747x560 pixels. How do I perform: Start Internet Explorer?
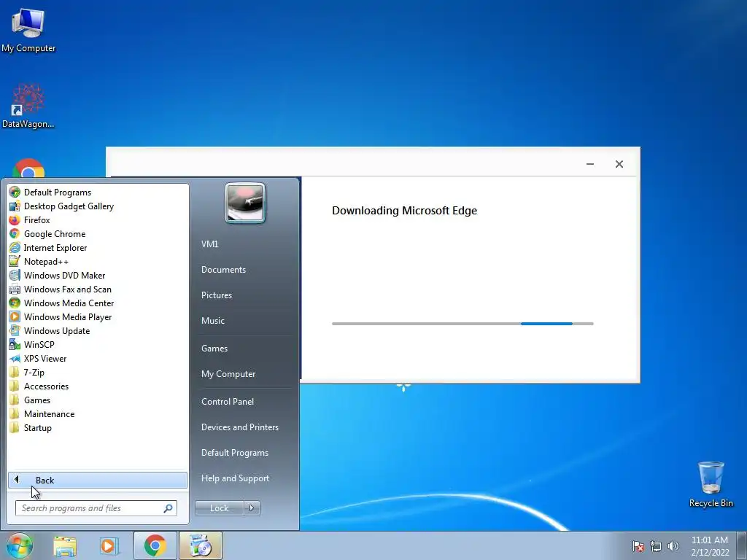(55, 248)
